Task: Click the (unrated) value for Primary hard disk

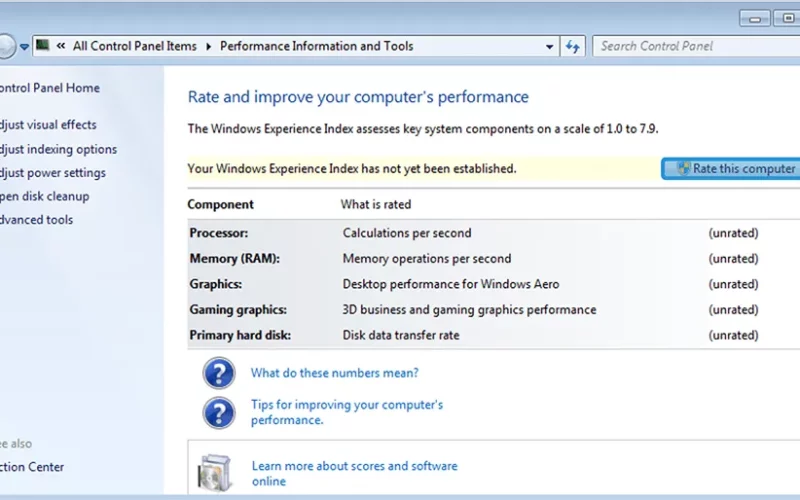Action: tap(734, 335)
